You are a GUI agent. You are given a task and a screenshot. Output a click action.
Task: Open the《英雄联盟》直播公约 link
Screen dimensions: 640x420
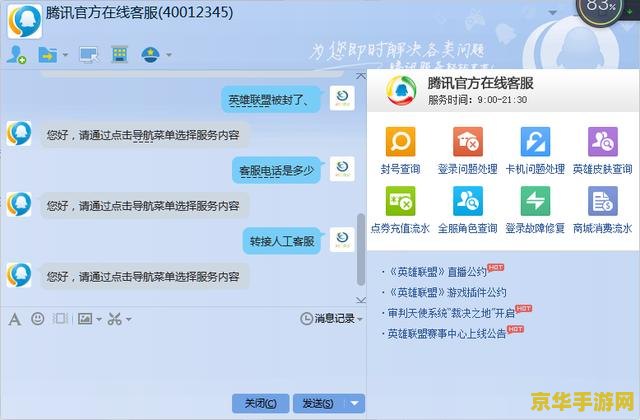437,272
